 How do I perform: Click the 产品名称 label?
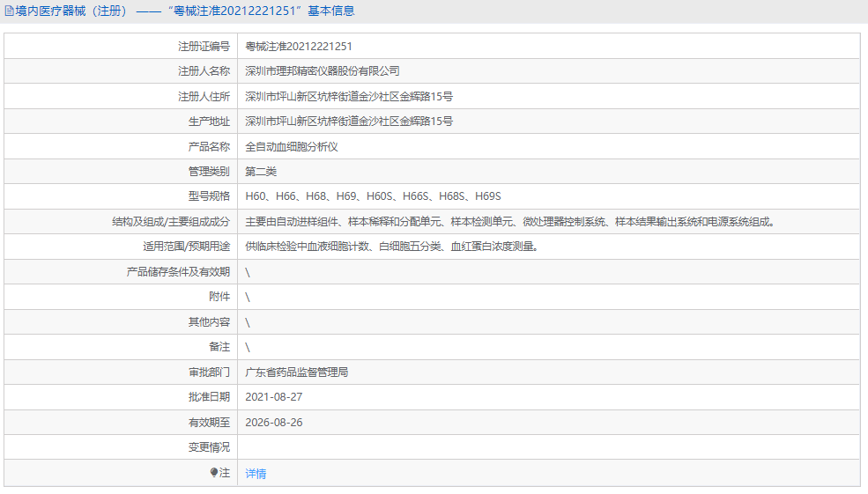pyautogui.click(x=209, y=146)
